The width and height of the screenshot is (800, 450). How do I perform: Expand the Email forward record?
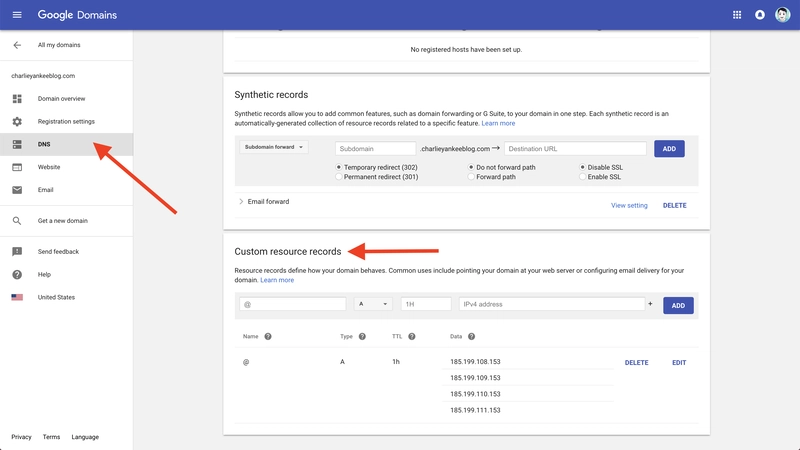click(x=241, y=202)
